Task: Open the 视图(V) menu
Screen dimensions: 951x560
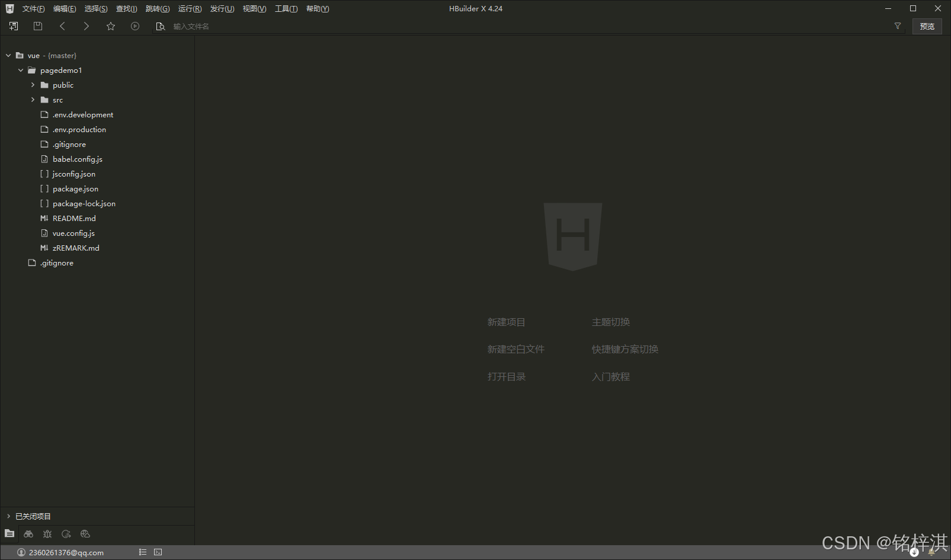Action: point(254,9)
